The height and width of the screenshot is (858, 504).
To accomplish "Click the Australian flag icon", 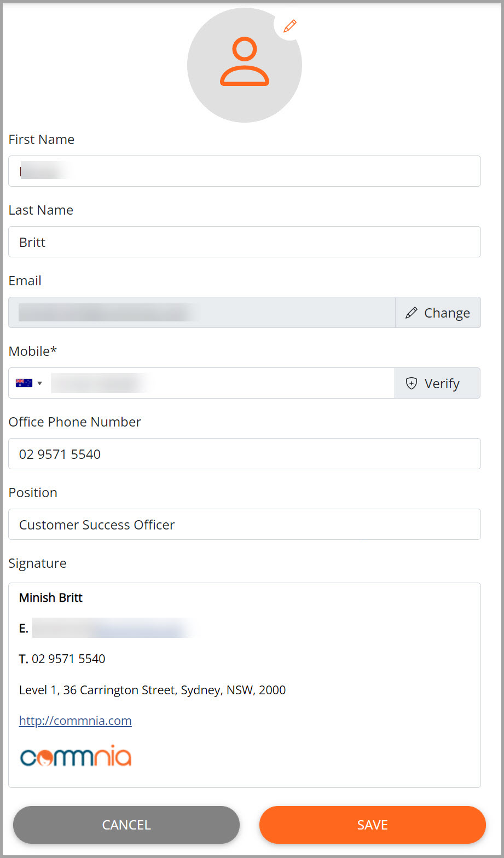I will [24, 383].
